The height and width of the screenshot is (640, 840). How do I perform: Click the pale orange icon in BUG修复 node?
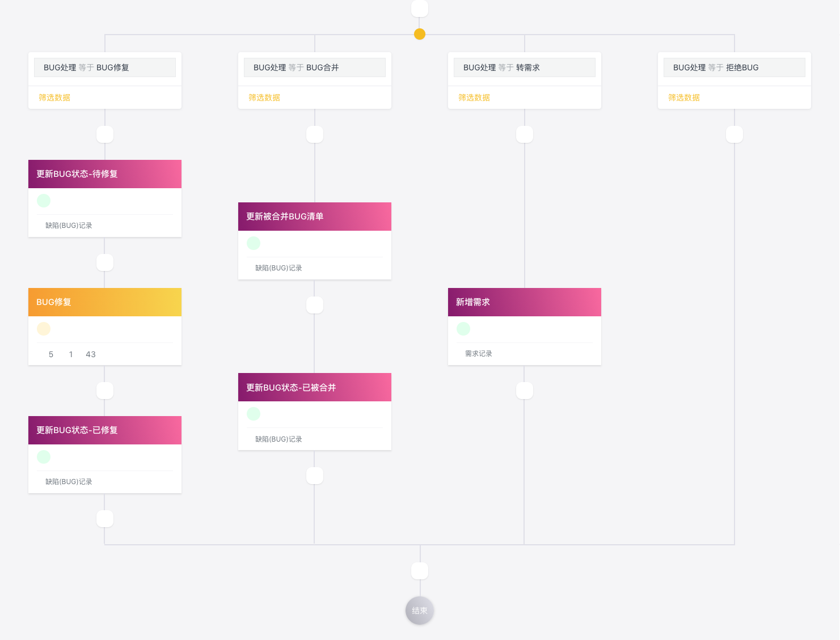44,329
